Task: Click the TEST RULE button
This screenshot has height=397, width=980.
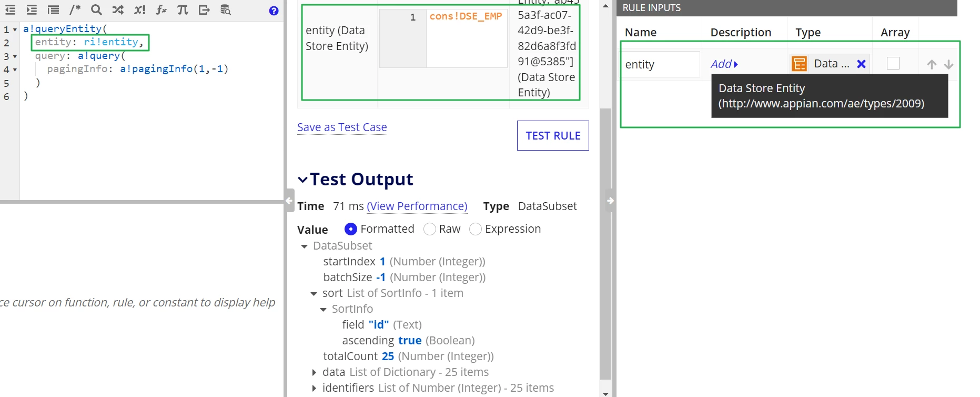Action: (x=553, y=136)
